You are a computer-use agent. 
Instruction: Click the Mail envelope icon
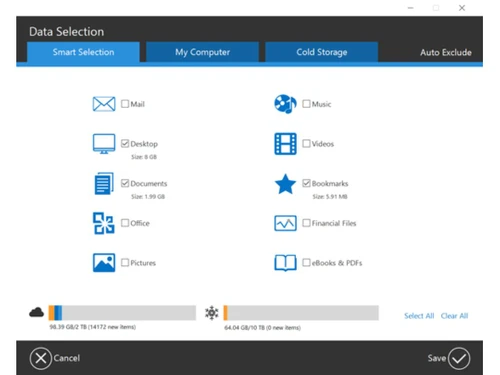click(x=104, y=104)
